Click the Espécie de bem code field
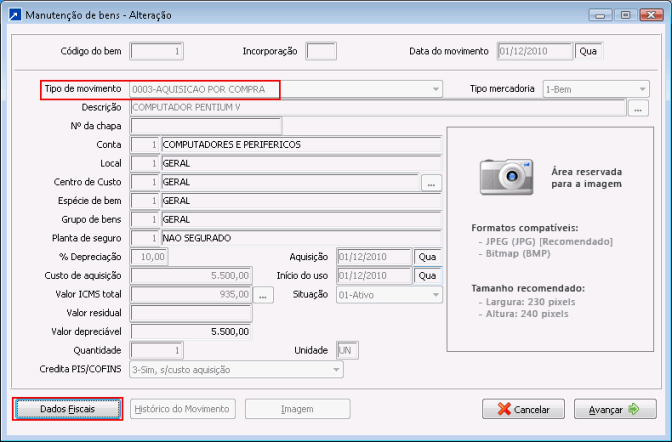Viewport: 672px width, 442px height. (x=145, y=201)
